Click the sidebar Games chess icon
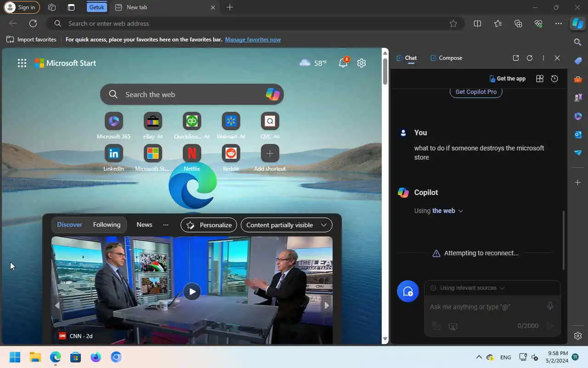The image size is (588, 368). 578,98
